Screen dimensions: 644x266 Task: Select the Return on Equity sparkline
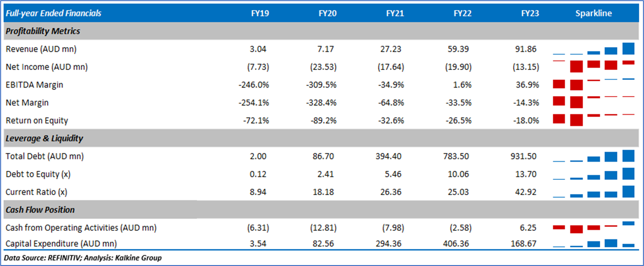tap(594, 119)
